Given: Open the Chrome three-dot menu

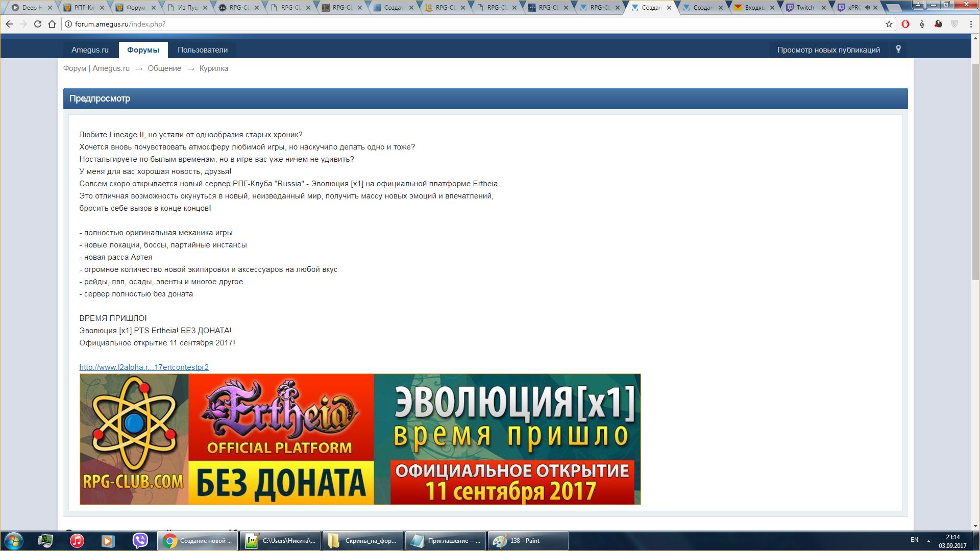Looking at the screenshot, I should [971, 24].
